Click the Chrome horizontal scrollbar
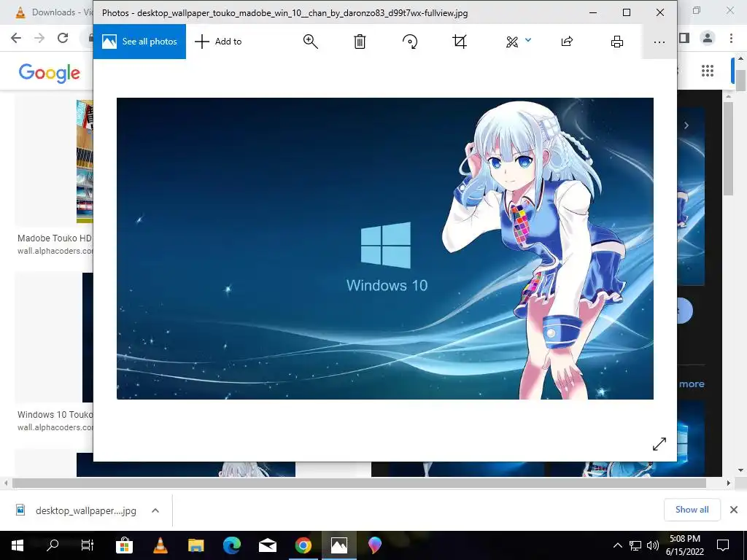The height and width of the screenshot is (560, 747). pos(359,483)
